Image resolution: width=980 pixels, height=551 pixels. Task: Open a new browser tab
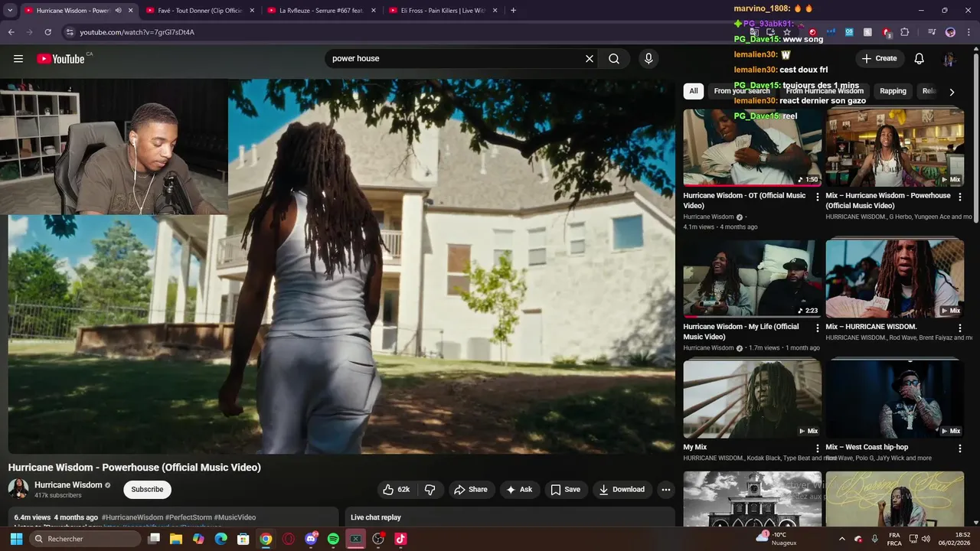513,11
